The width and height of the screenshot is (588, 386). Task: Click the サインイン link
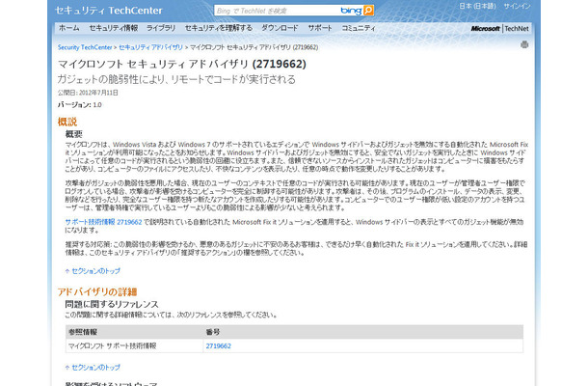point(517,6)
